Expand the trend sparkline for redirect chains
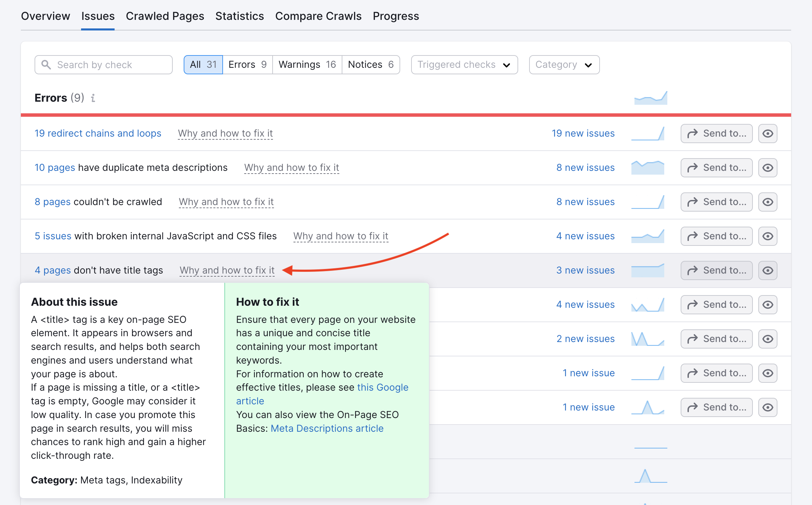Screen dimensions: 812x505 click(x=649, y=133)
